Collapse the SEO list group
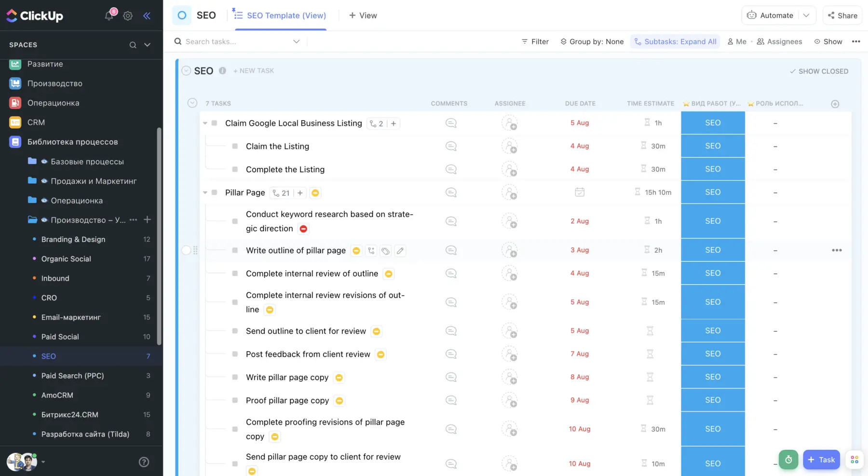Viewport: 868px width, 476px height. 186,71
